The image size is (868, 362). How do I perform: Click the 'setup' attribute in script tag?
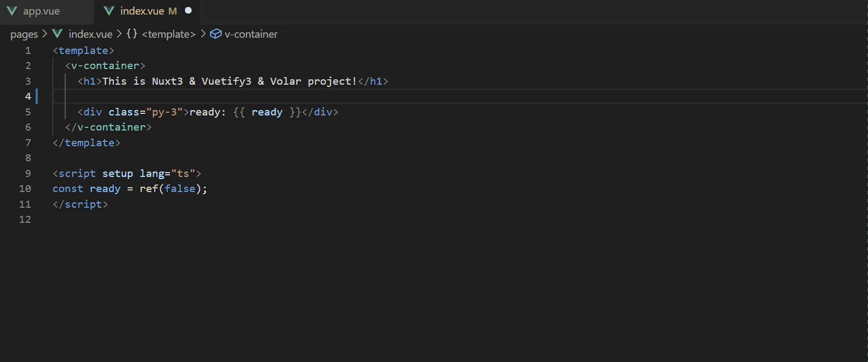[x=118, y=174]
